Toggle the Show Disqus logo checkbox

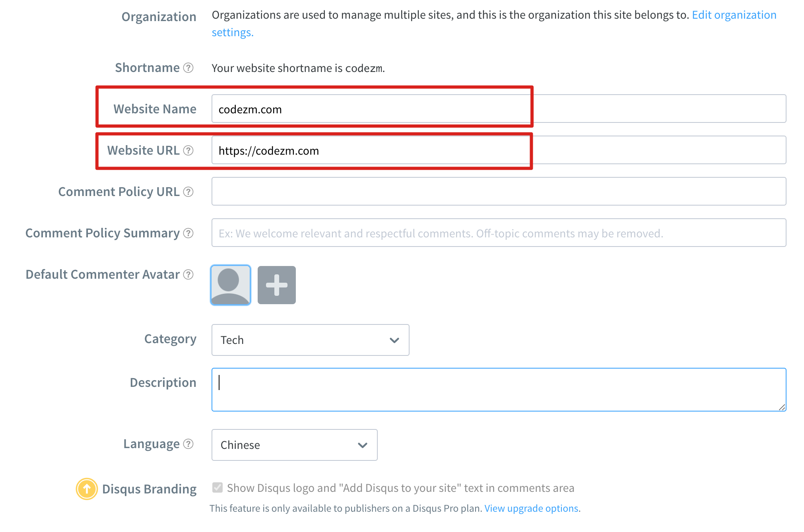point(218,487)
